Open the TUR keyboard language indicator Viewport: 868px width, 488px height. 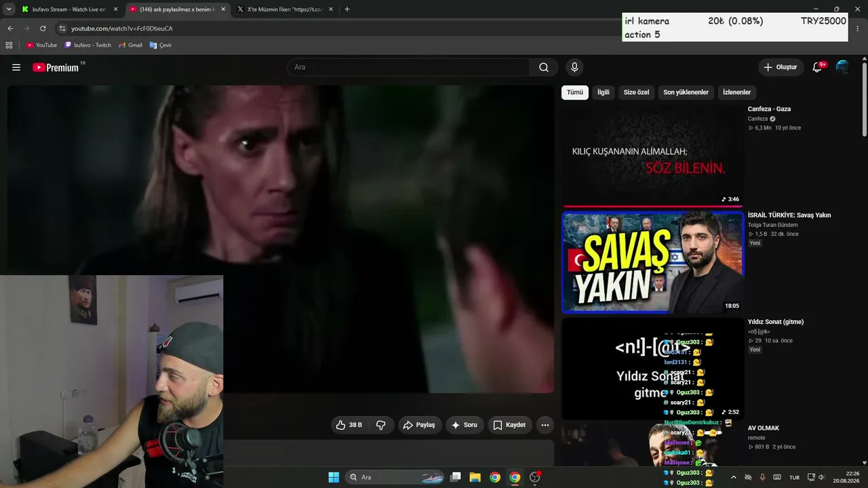(794, 477)
